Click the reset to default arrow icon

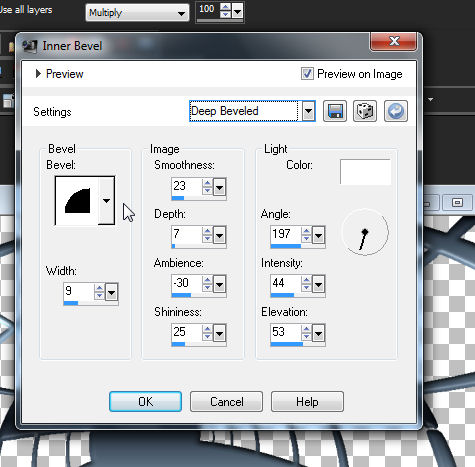396,111
